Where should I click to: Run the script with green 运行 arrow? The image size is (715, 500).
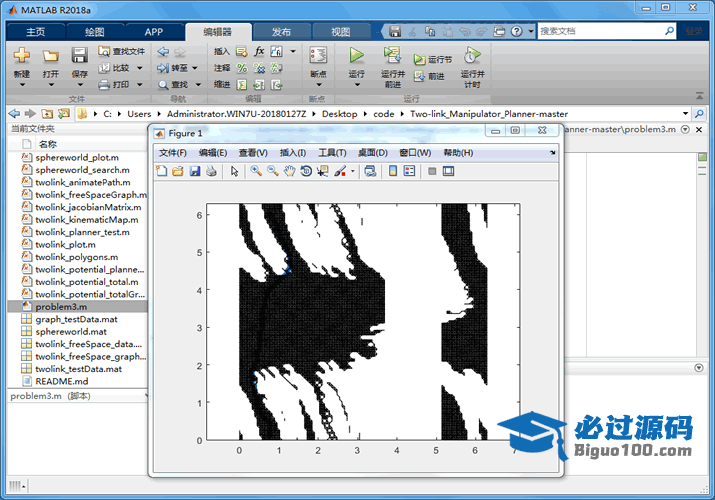[x=357, y=56]
